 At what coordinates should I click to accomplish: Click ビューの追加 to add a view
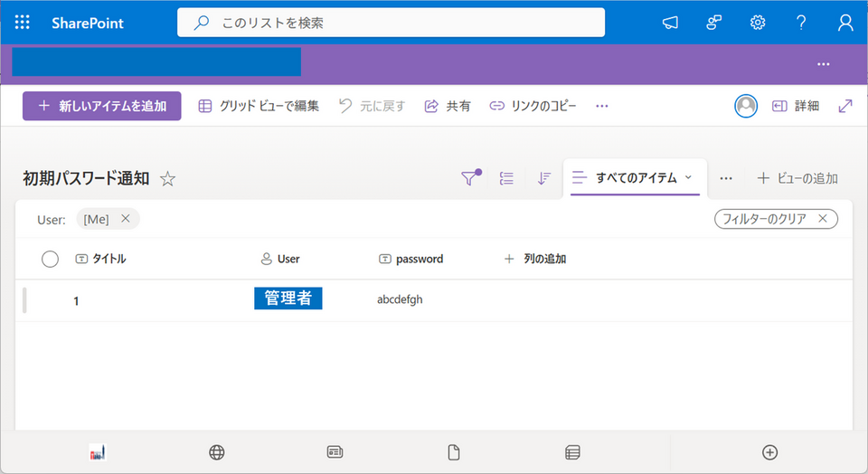coord(797,178)
